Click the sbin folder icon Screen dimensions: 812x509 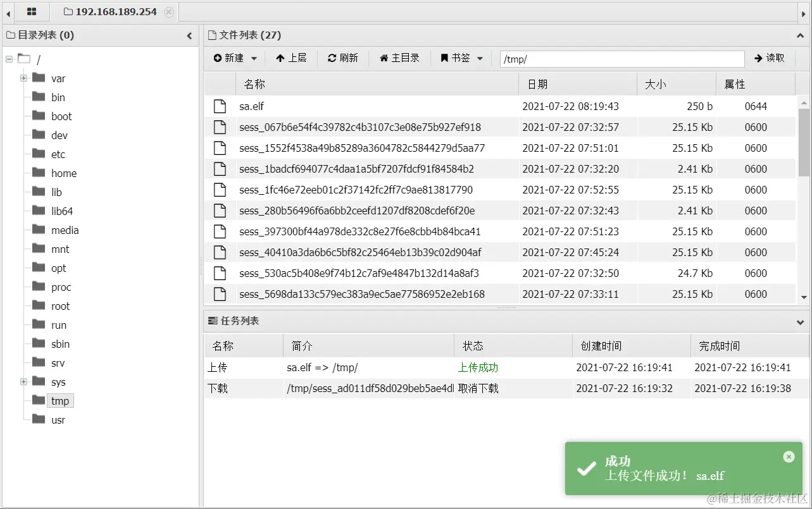[x=39, y=343]
